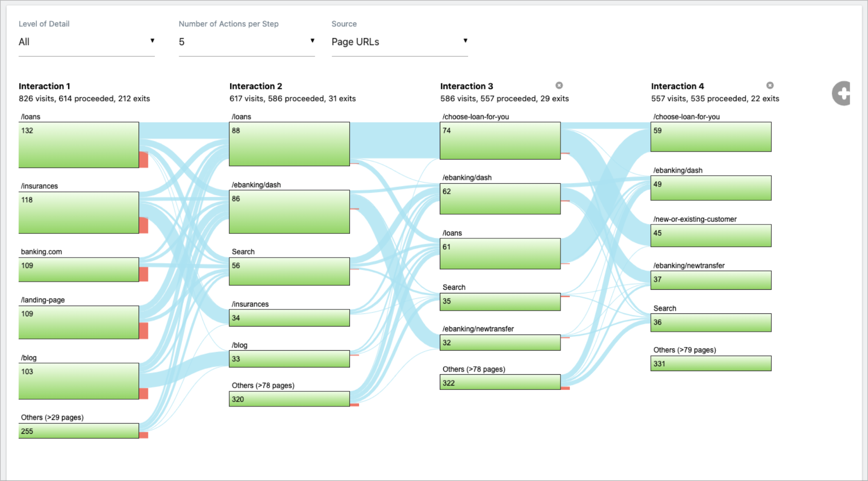Open Number of Actions per Step dropdown
This screenshot has width=868, height=481.
pos(246,42)
